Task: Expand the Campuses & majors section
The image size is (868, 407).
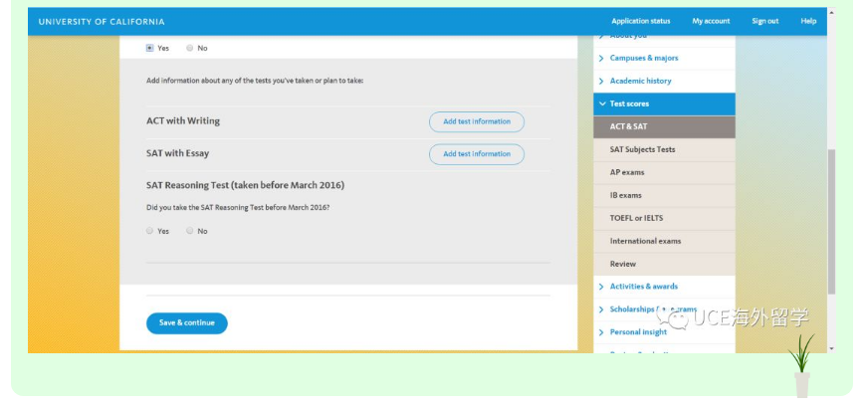Action: tap(643, 58)
